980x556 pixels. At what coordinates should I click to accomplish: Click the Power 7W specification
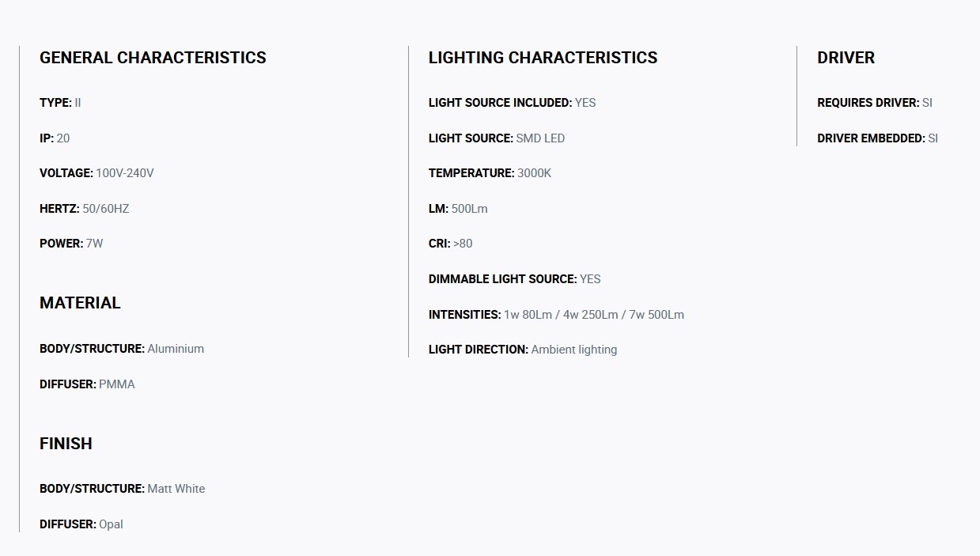pyautogui.click(x=71, y=244)
